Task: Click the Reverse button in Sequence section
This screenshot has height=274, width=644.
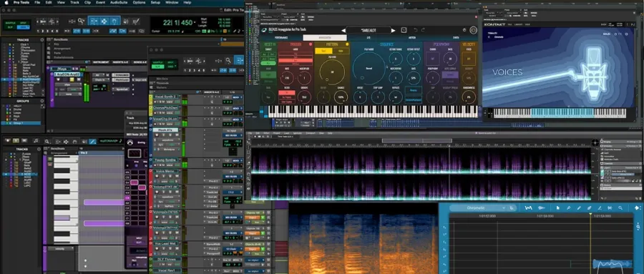Action: pos(413,90)
